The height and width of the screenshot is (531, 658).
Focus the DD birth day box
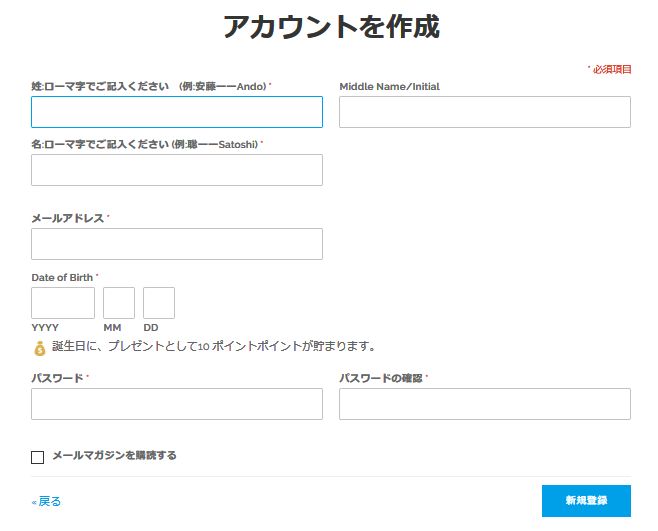pos(159,303)
